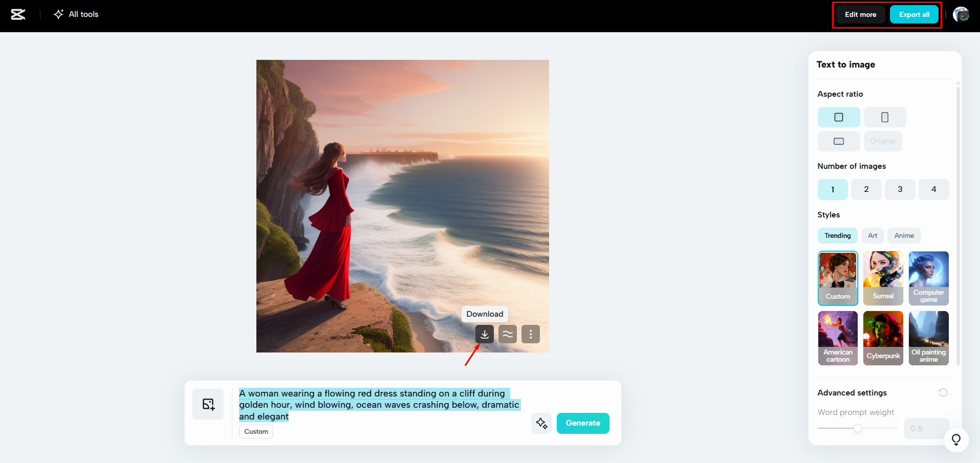980x463 pixels.
Task: Open the three-dot more options menu
Action: click(530, 334)
